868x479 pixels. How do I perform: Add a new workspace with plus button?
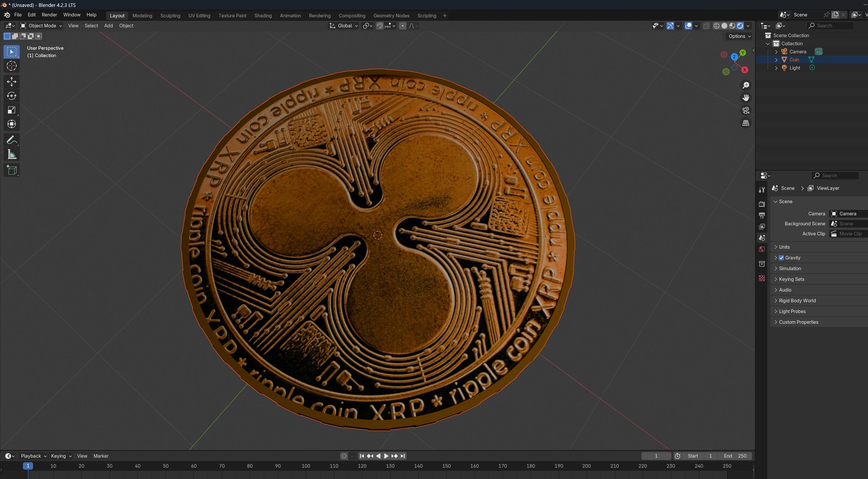pyautogui.click(x=445, y=16)
